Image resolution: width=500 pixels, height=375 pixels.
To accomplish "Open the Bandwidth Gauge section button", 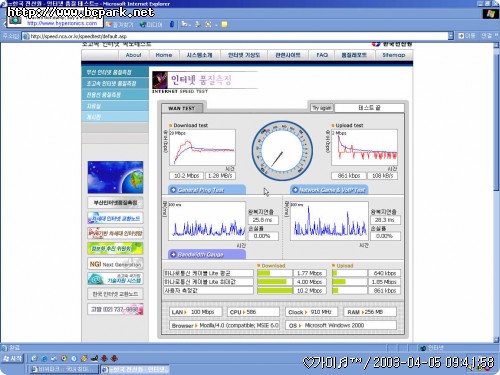I will pos(207,254).
